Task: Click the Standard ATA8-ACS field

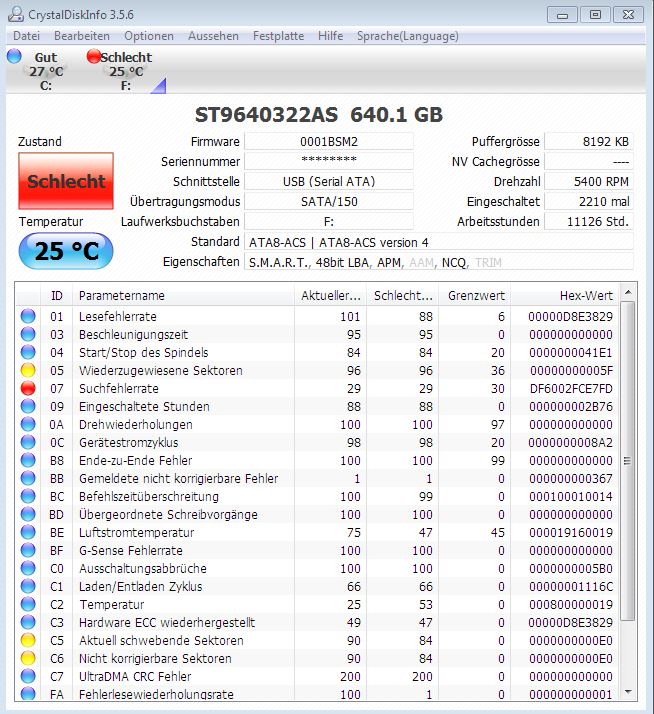Action: (x=439, y=242)
